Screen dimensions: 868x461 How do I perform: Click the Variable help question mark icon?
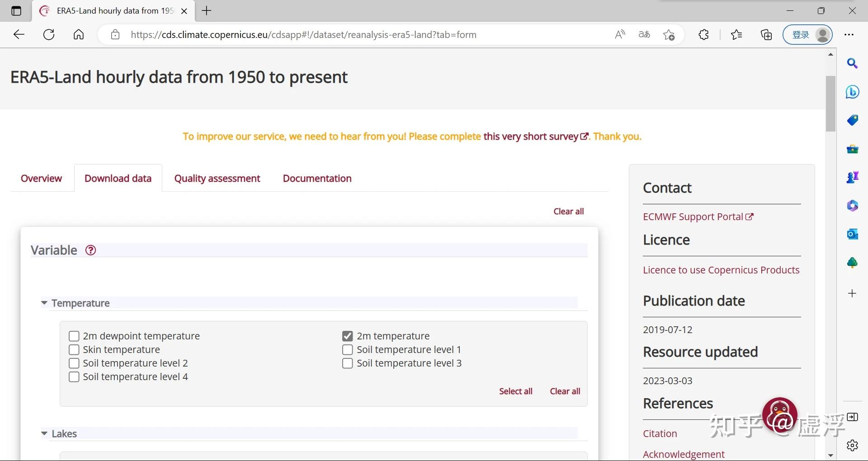91,250
